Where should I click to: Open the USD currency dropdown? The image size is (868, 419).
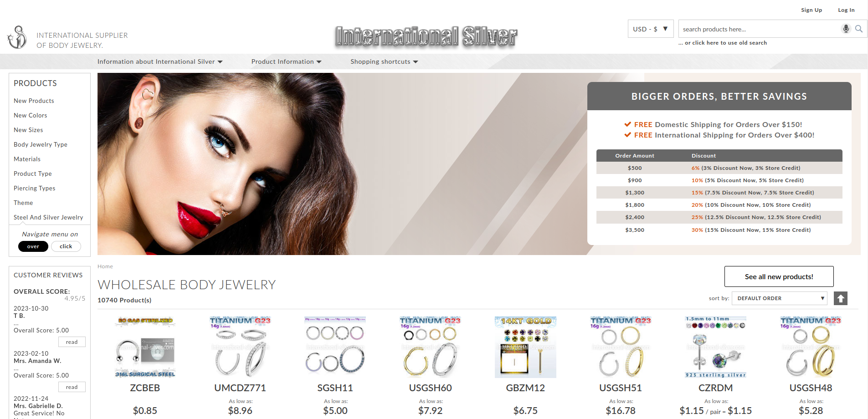651,29
